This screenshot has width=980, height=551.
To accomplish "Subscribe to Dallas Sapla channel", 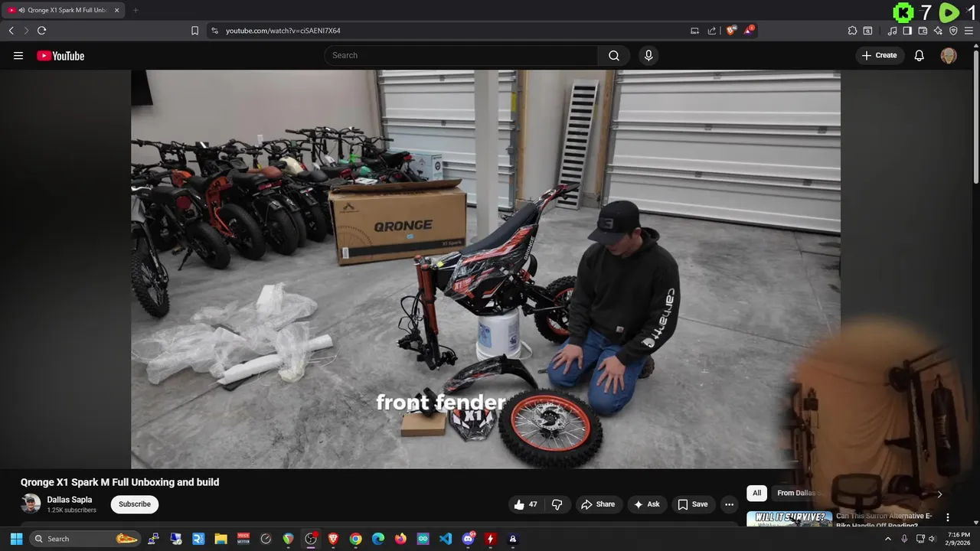I will click(135, 504).
